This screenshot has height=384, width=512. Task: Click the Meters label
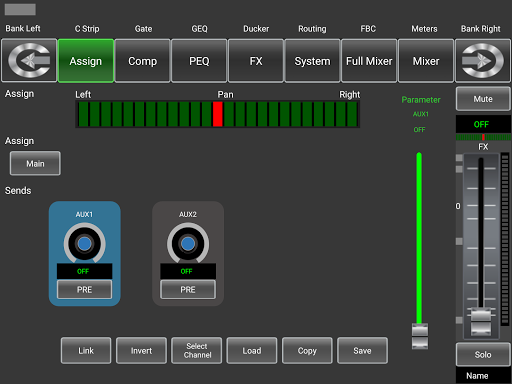pyautogui.click(x=424, y=29)
